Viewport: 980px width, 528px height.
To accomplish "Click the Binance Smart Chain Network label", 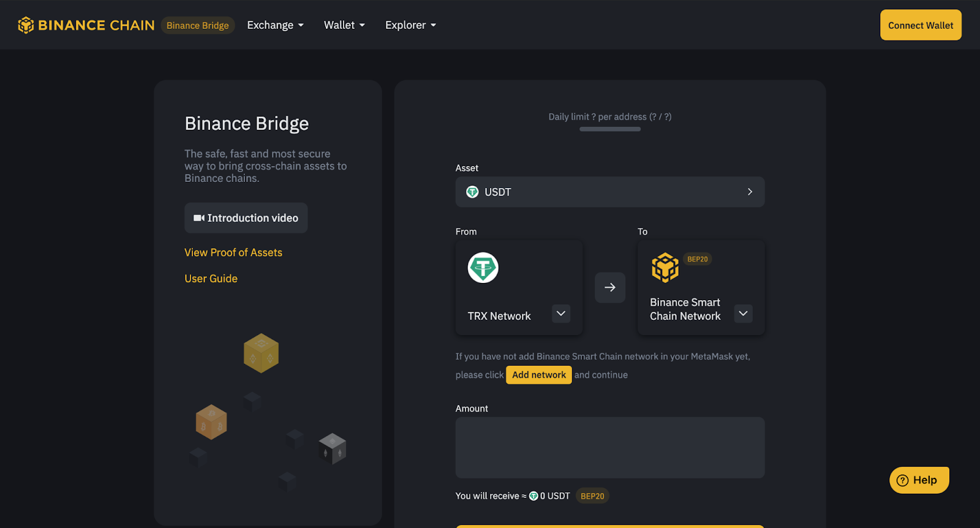I will click(x=685, y=309).
